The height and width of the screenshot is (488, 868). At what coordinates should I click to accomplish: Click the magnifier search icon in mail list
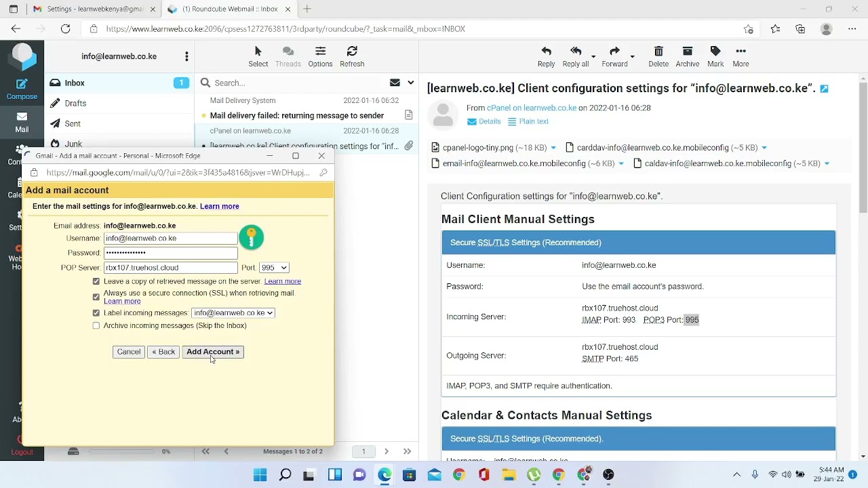[x=205, y=83]
